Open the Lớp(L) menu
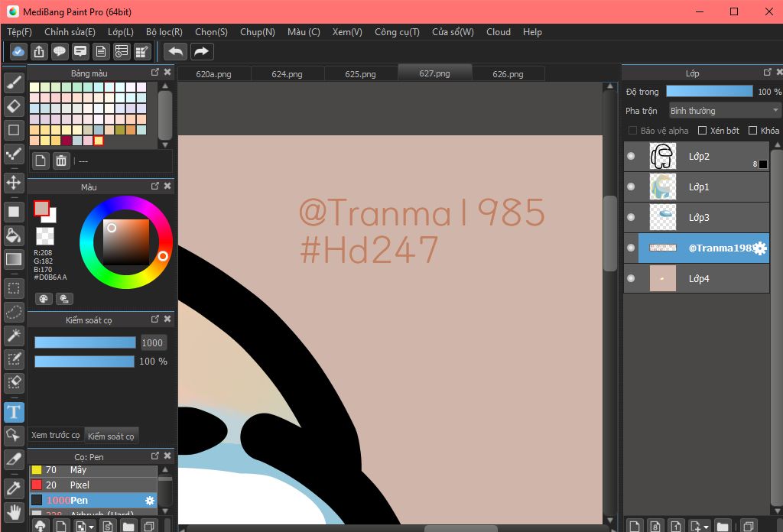Viewport: 783px width, 532px height. (120, 32)
